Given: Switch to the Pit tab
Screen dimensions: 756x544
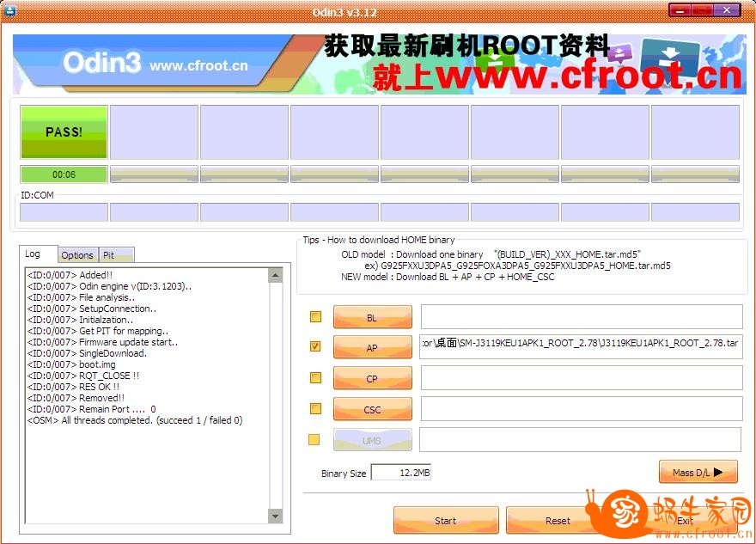Looking at the screenshot, I should [x=116, y=255].
